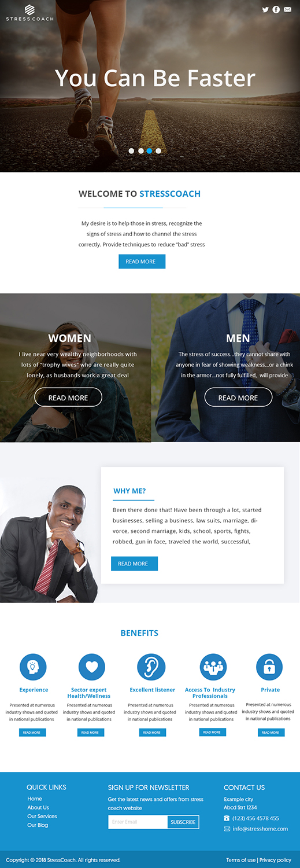Viewport: 300px width, 868px height.
Task: Select the heart Health/Wellness icon
Action: (x=92, y=667)
